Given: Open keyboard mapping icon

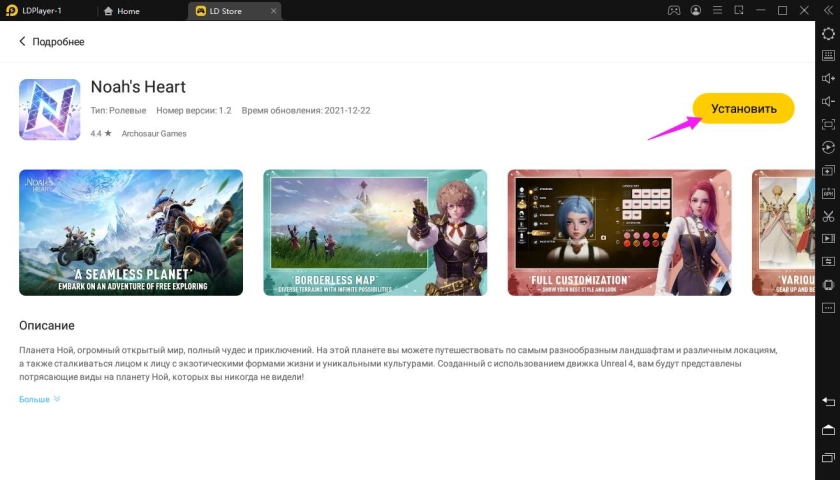Looking at the screenshot, I should click(x=828, y=55).
